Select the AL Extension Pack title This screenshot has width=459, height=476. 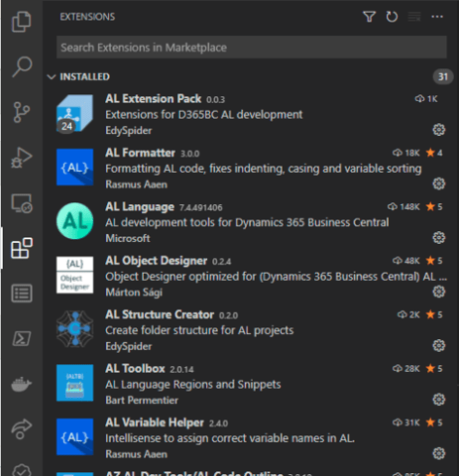[153, 99]
